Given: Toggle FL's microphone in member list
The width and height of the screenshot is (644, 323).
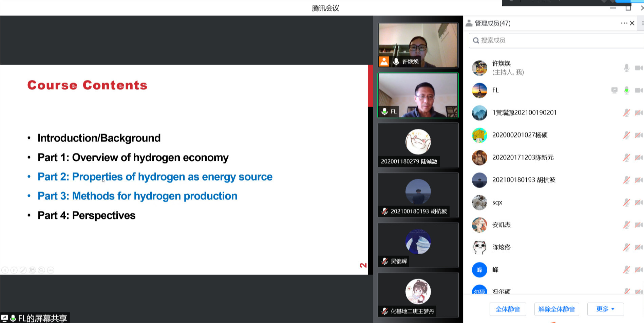Looking at the screenshot, I should (x=627, y=90).
